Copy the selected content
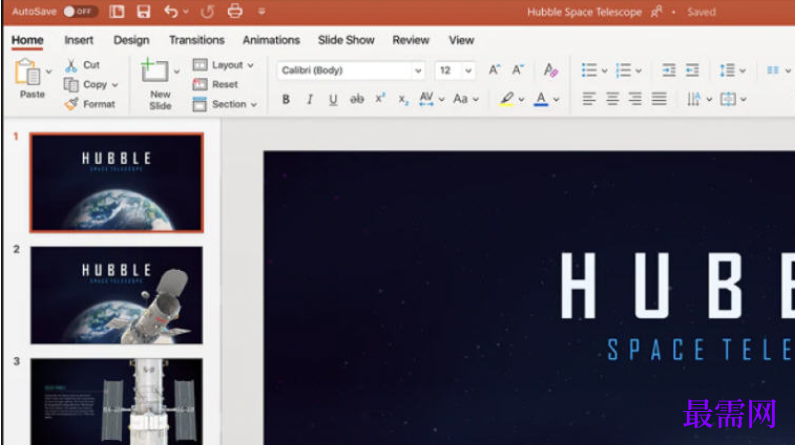This screenshot has height=445, width=795. tap(86, 85)
